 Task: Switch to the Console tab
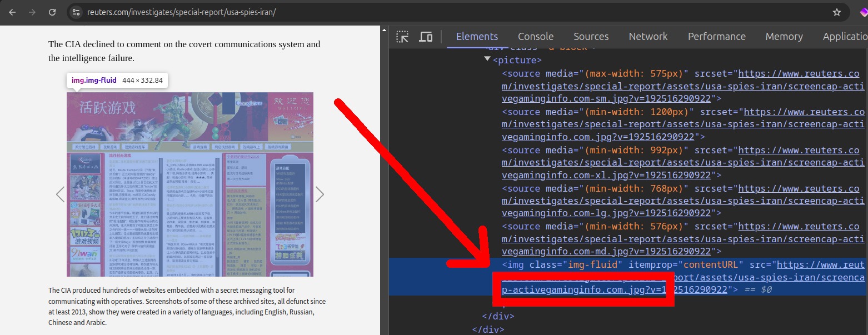click(535, 37)
